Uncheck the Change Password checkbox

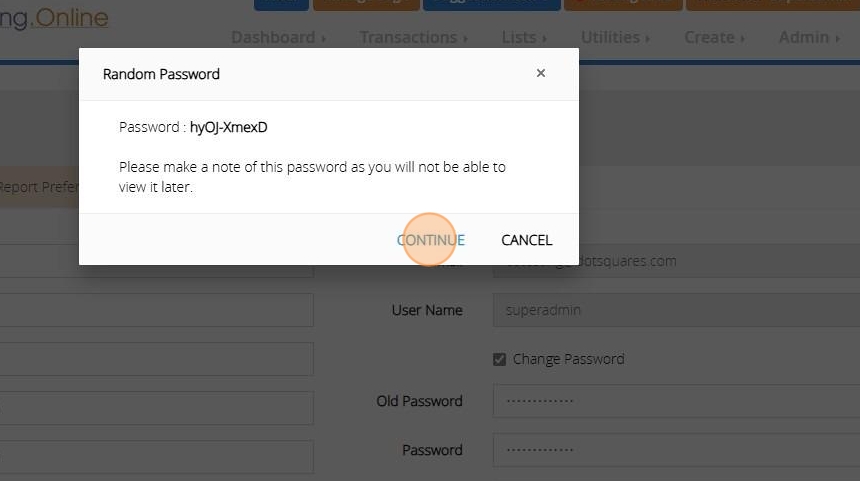click(500, 359)
